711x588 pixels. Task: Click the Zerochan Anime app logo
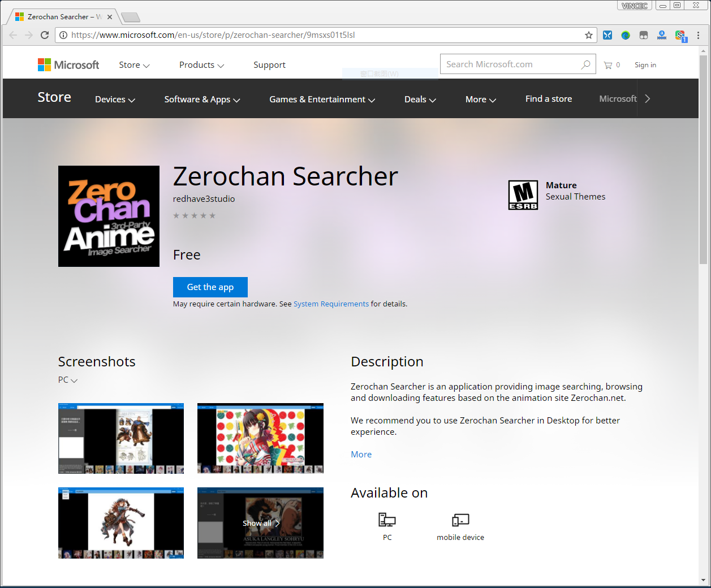point(109,216)
